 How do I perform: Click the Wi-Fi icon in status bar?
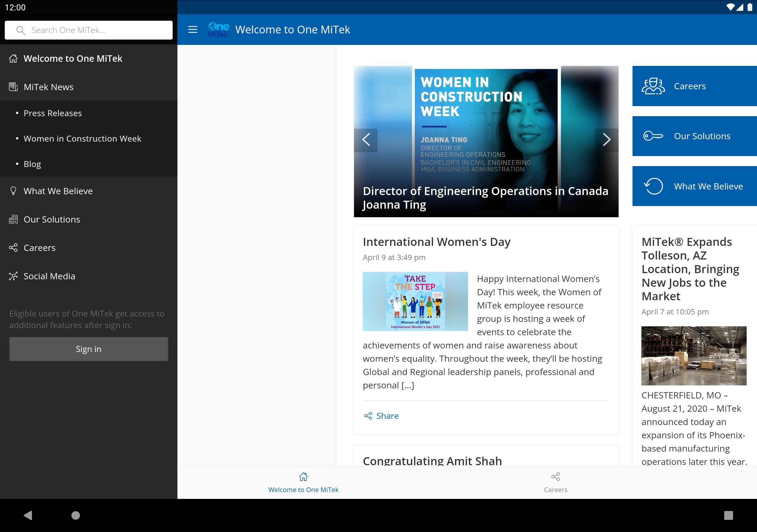(730, 7)
